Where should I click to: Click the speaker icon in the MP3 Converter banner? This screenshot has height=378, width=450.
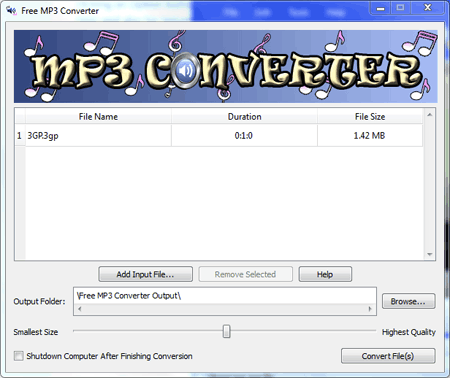click(x=185, y=71)
